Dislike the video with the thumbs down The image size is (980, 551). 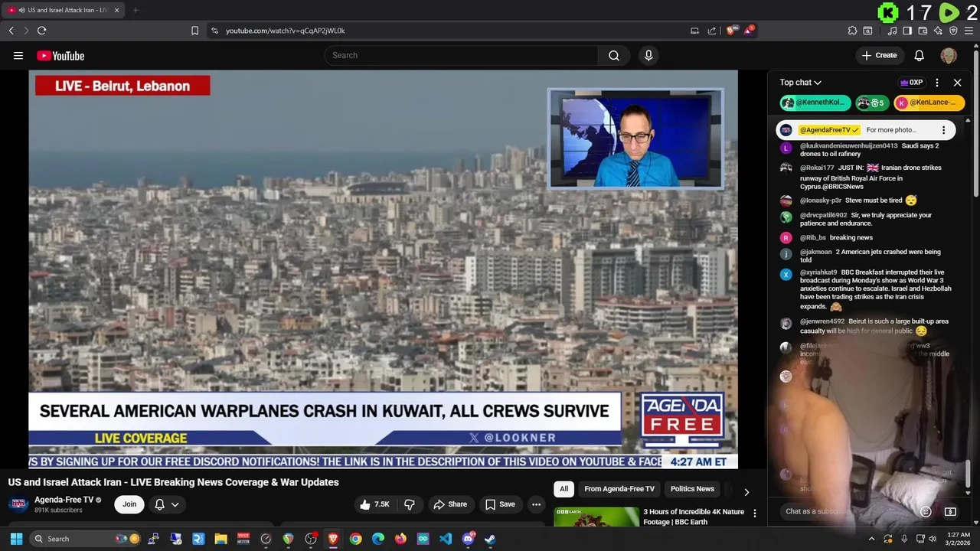[410, 504]
